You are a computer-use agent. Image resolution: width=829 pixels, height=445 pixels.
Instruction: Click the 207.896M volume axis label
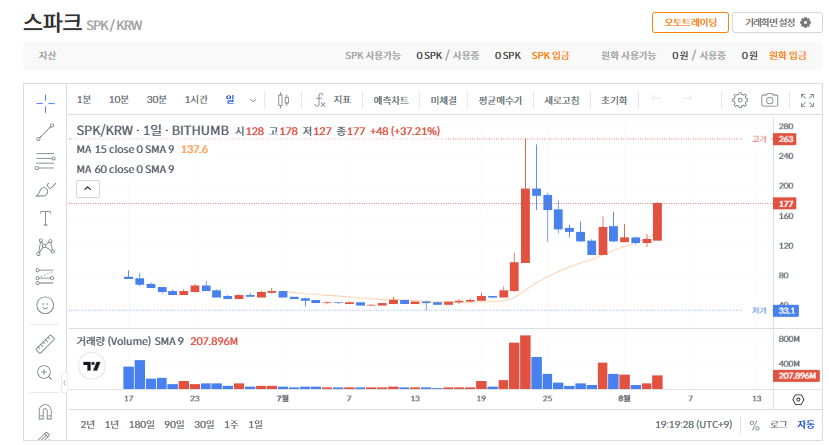(x=797, y=376)
